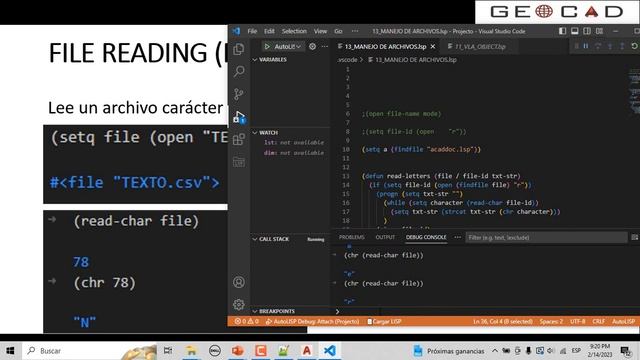Open the Selection menu

tap(294, 31)
